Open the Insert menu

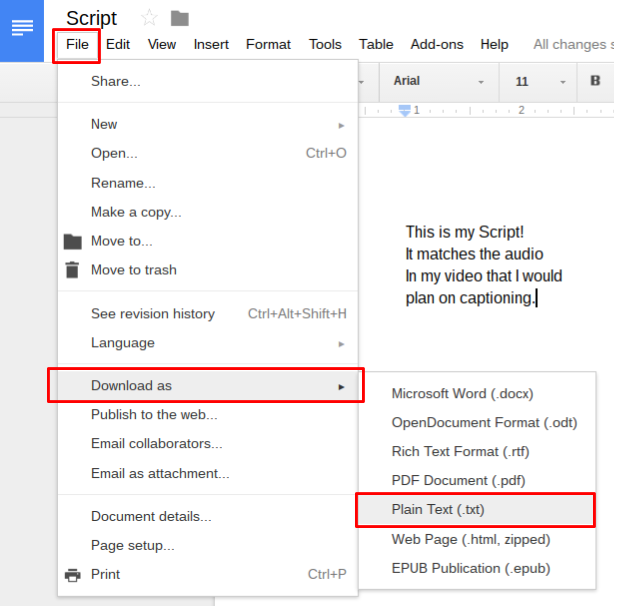211,44
